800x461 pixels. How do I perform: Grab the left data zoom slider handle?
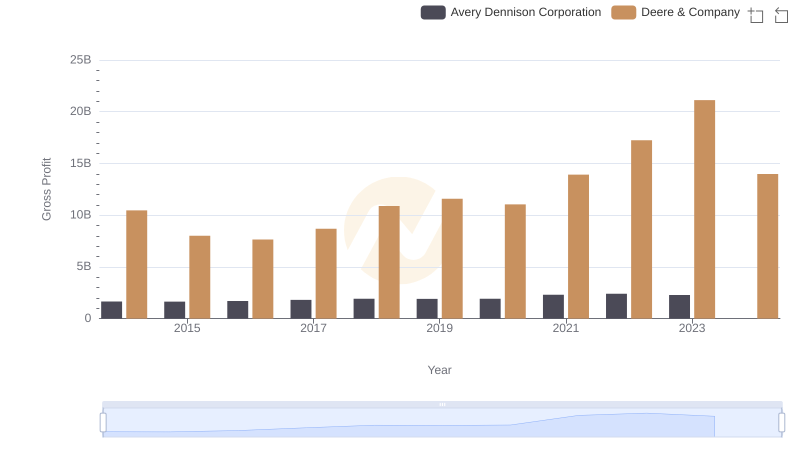[103, 423]
